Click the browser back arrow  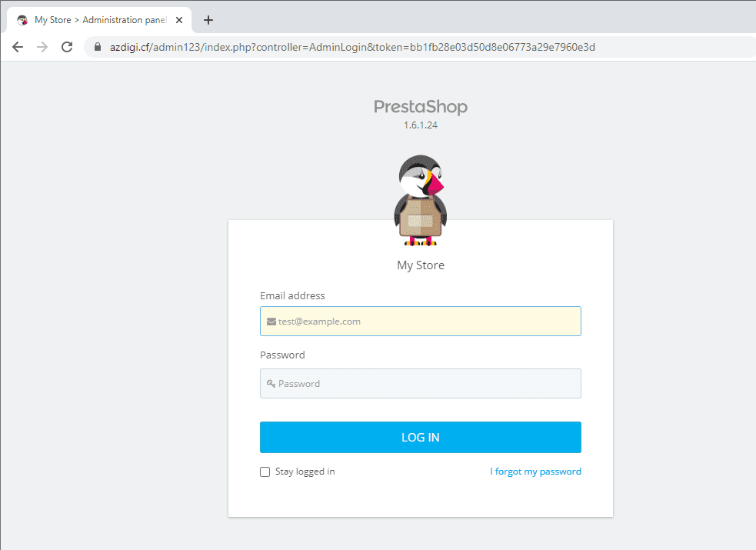(x=18, y=47)
